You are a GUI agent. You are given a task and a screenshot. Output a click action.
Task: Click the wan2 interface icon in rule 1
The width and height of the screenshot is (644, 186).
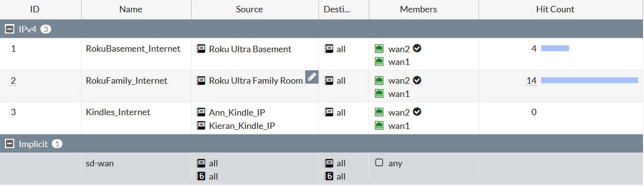379,49
